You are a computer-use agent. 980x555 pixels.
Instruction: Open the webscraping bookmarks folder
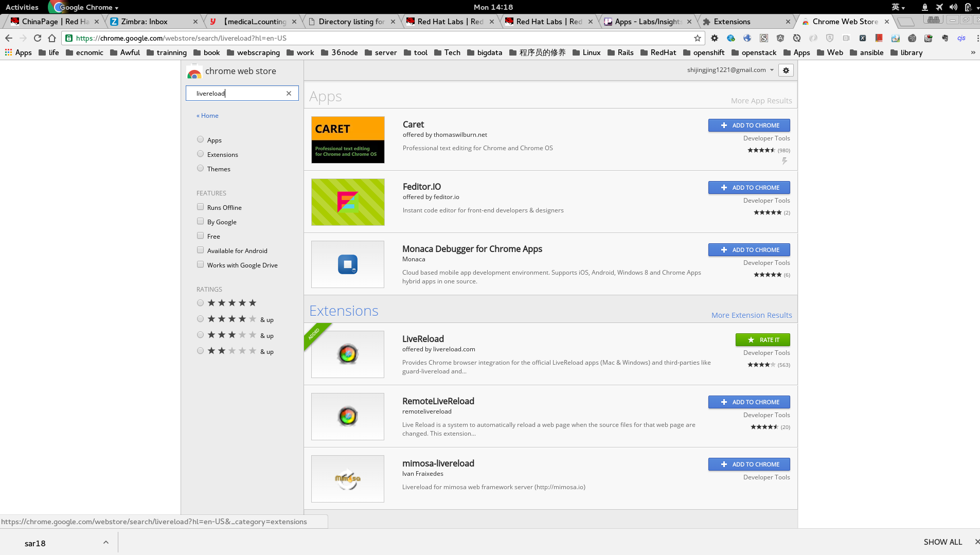[x=253, y=52]
